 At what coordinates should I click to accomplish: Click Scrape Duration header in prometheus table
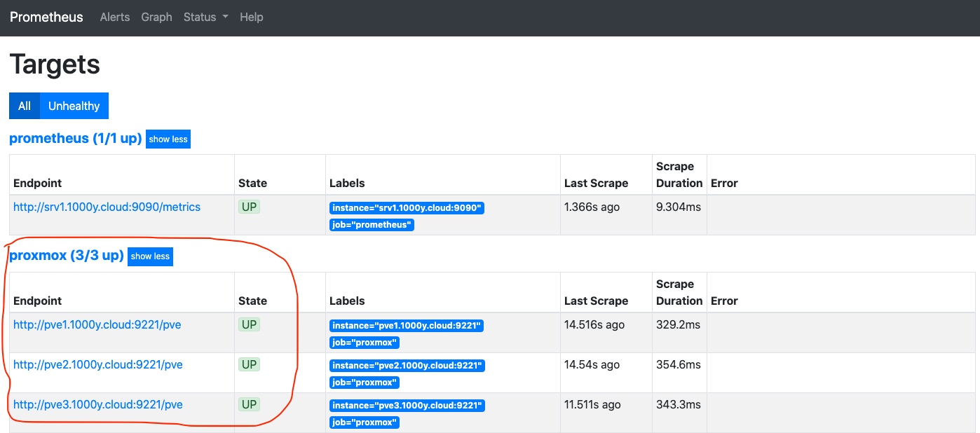tap(679, 174)
